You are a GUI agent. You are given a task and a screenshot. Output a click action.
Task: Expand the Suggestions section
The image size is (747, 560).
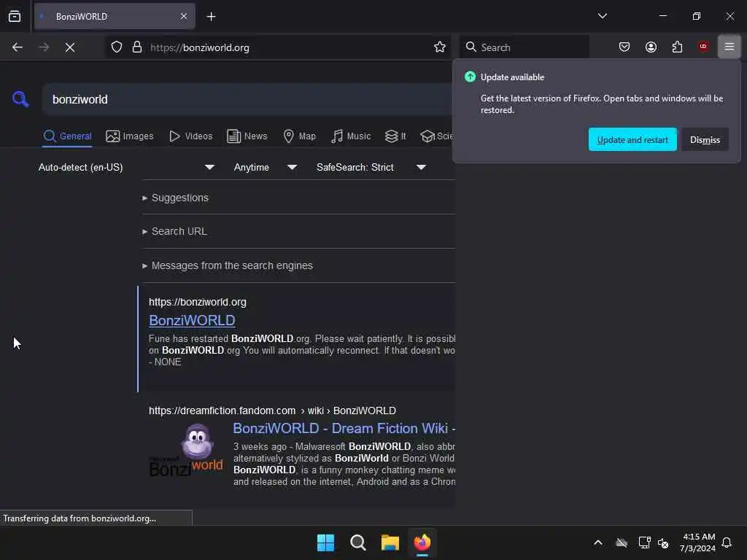(x=175, y=198)
